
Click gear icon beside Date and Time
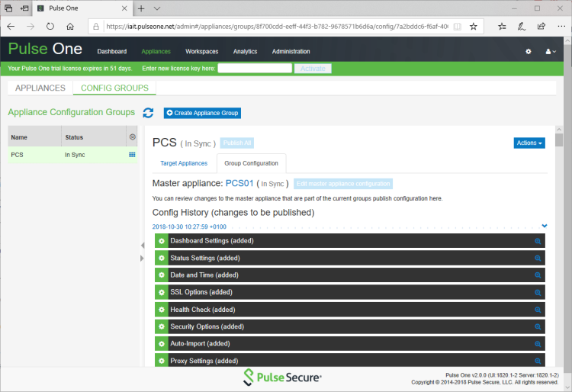(161, 275)
